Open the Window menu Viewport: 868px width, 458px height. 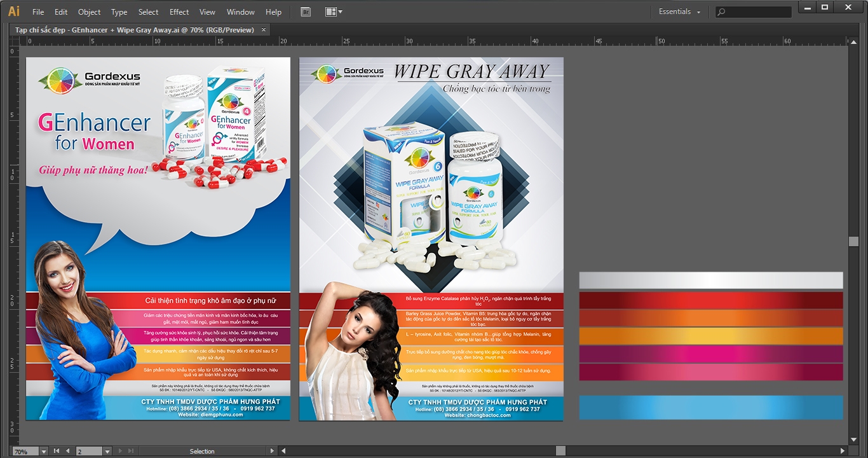(x=241, y=11)
